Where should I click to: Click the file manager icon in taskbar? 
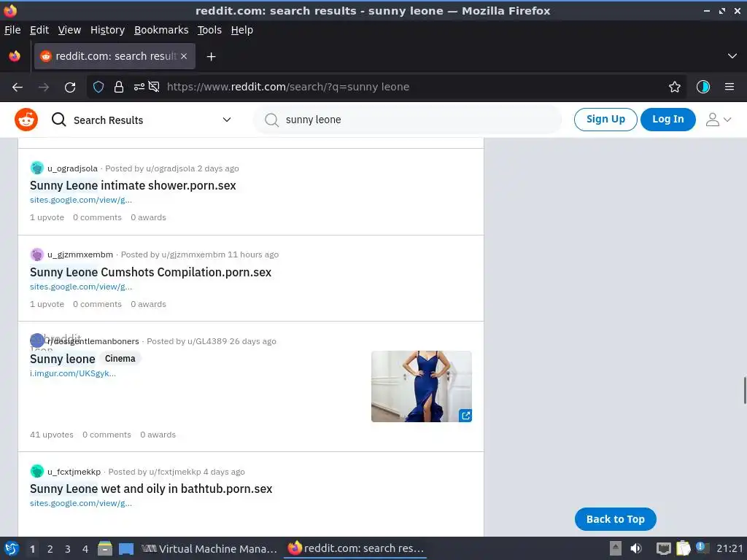(x=105, y=548)
